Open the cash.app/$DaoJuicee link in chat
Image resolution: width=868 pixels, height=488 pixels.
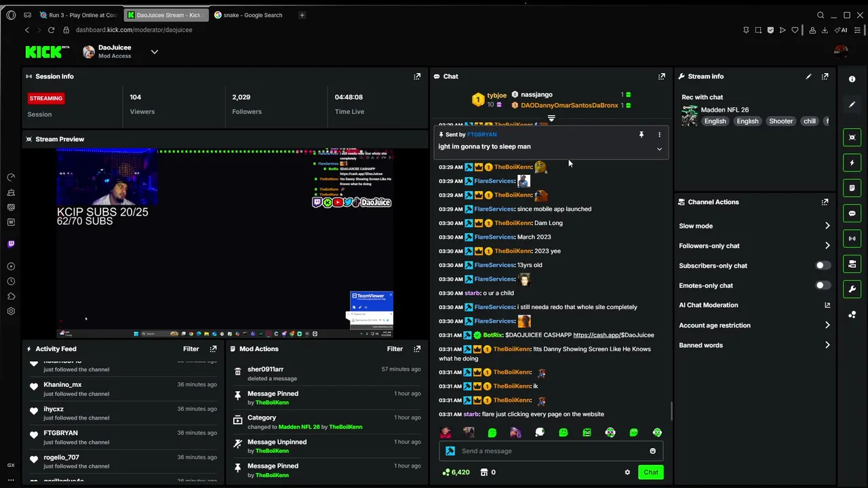click(x=614, y=335)
